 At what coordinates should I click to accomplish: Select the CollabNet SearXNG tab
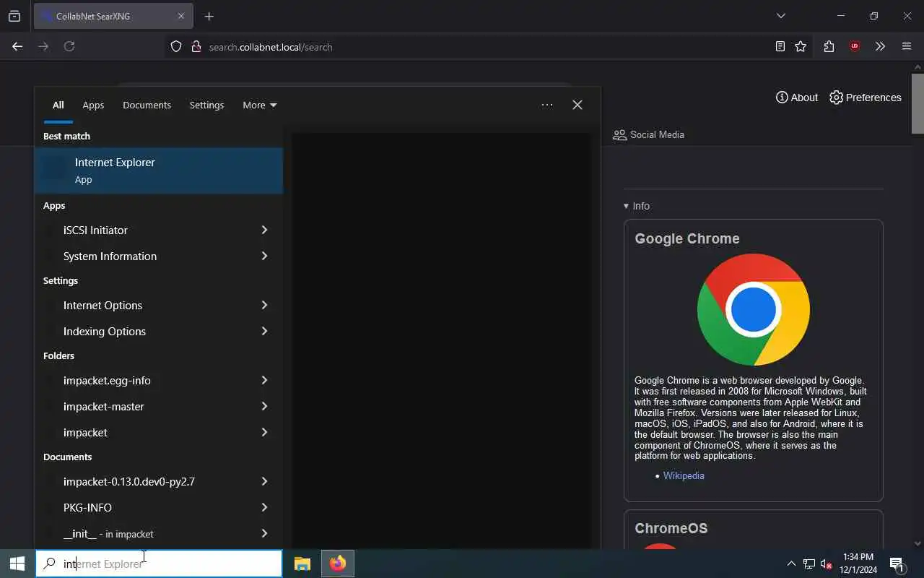pyautogui.click(x=113, y=16)
